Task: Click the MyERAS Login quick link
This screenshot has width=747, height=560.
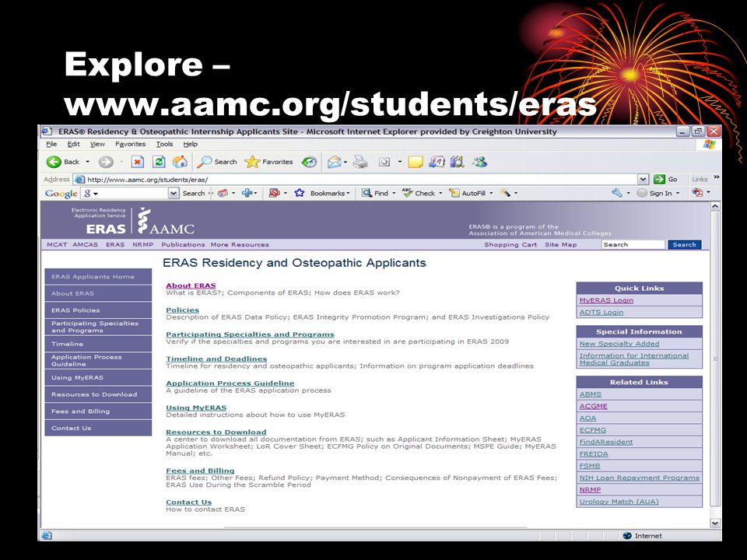Action: coord(606,300)
